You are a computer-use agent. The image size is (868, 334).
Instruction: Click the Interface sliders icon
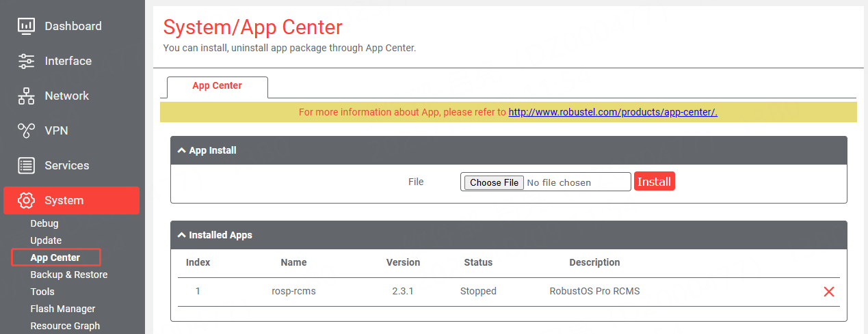pos(27,61)
